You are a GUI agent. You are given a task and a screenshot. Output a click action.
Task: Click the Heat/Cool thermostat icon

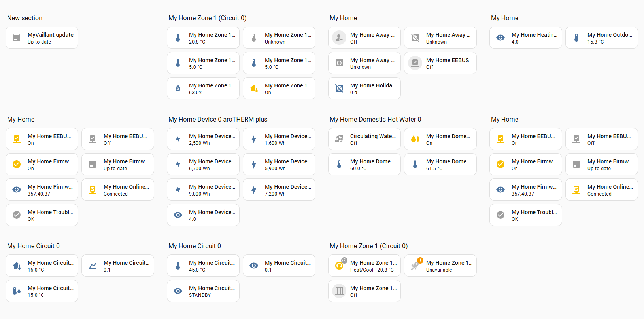339,266
